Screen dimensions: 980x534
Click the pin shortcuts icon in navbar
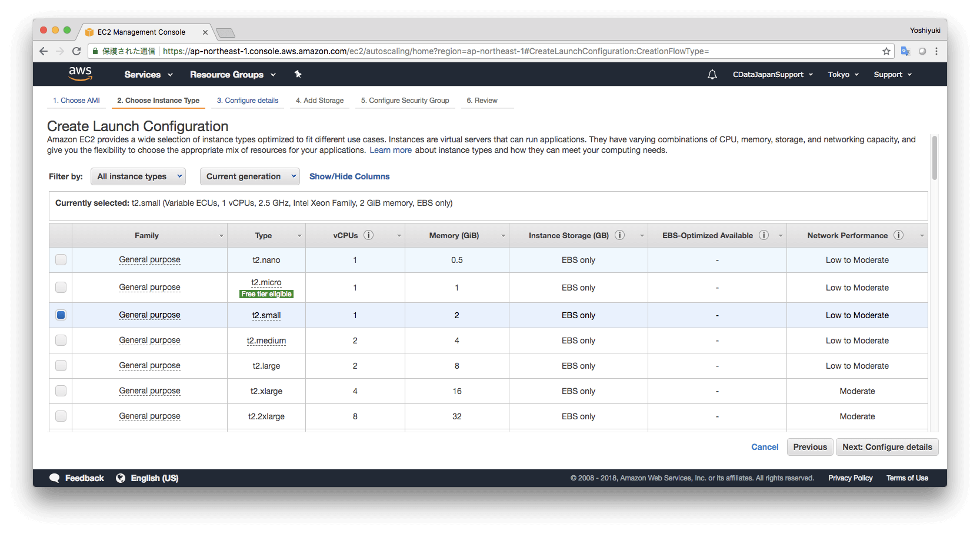click(x=298, y=74)
